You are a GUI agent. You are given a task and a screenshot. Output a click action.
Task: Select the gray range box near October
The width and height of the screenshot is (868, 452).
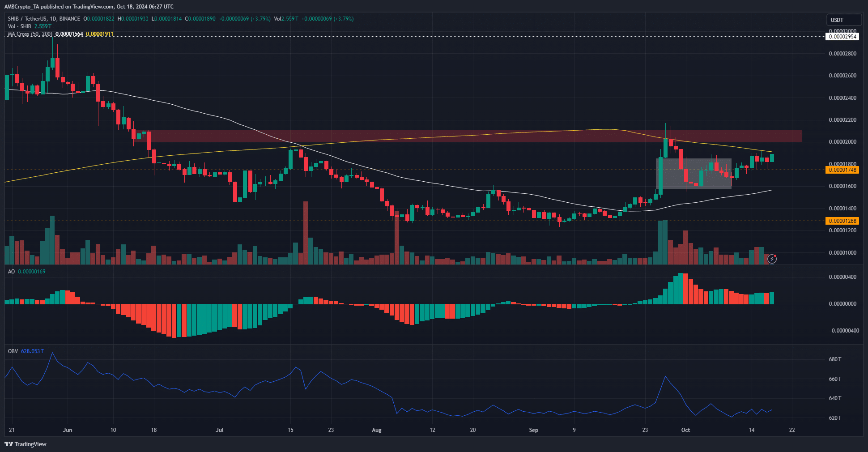click(694, 174)
